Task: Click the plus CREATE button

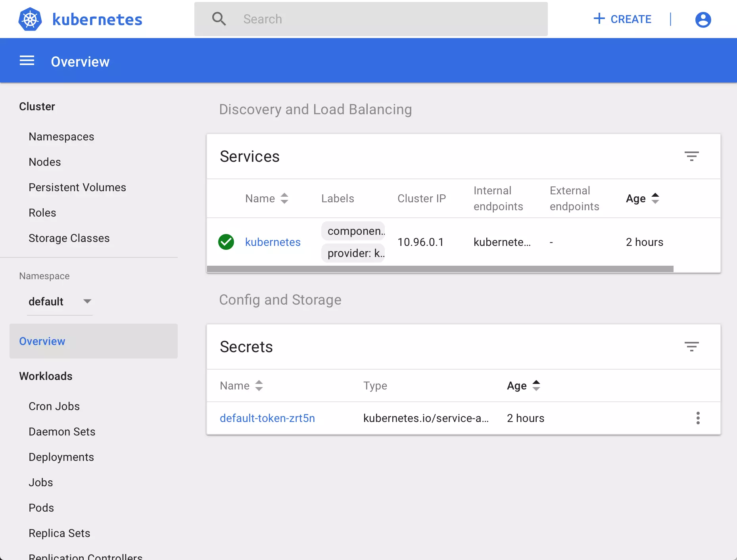Action: (x=622, y=19)
